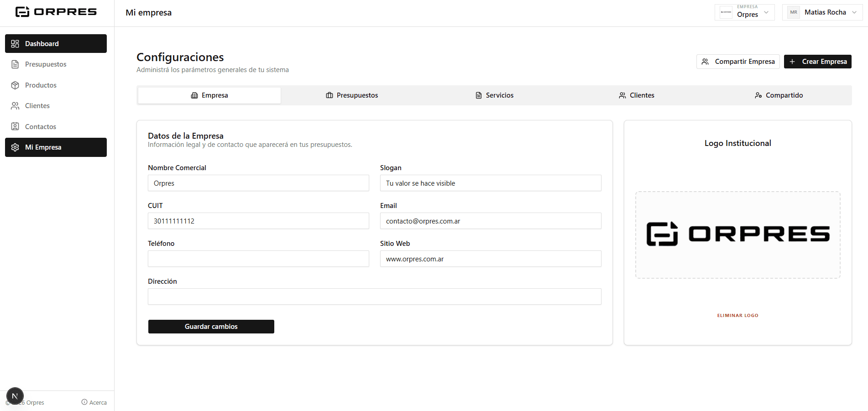This screenshot has width=868, height=411.
Task: Switch to the Presupuestos tab
Action: (352, 95)
